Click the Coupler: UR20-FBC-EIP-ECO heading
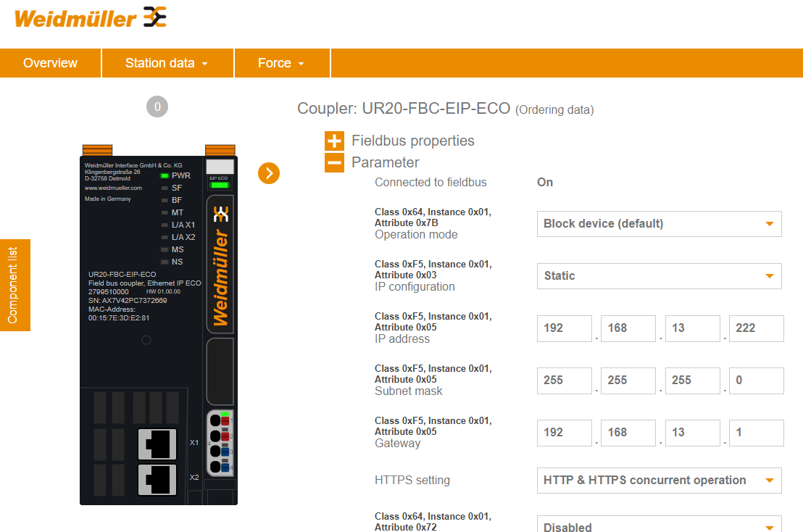The image size is (803, 532). click(x=404, y=109)
